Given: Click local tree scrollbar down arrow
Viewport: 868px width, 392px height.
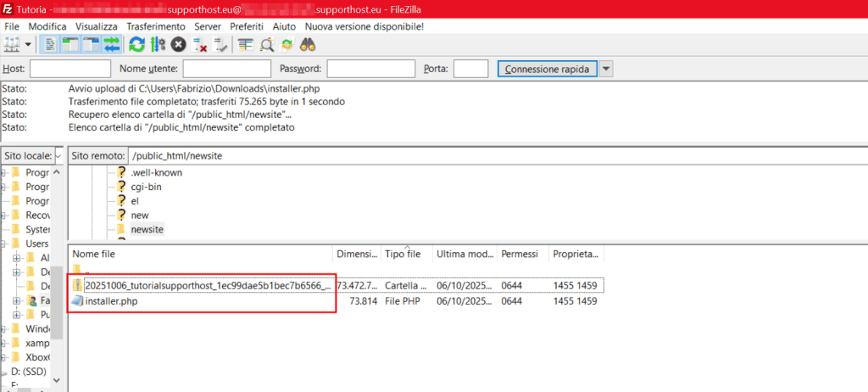Looking at the screenshot, I should coord(57,380).
